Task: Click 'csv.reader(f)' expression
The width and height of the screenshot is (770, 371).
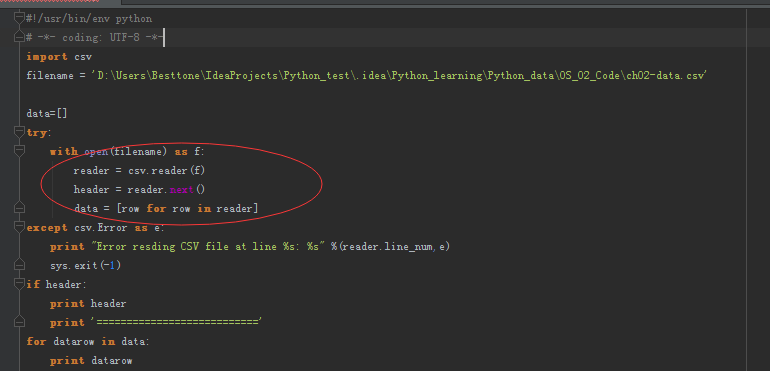Action: coord(166,171)
